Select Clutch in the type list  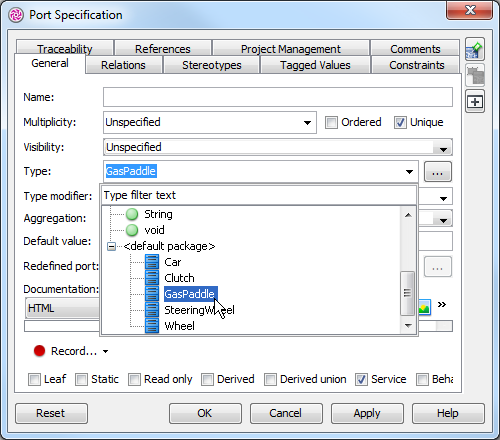(x=179, y=278)
